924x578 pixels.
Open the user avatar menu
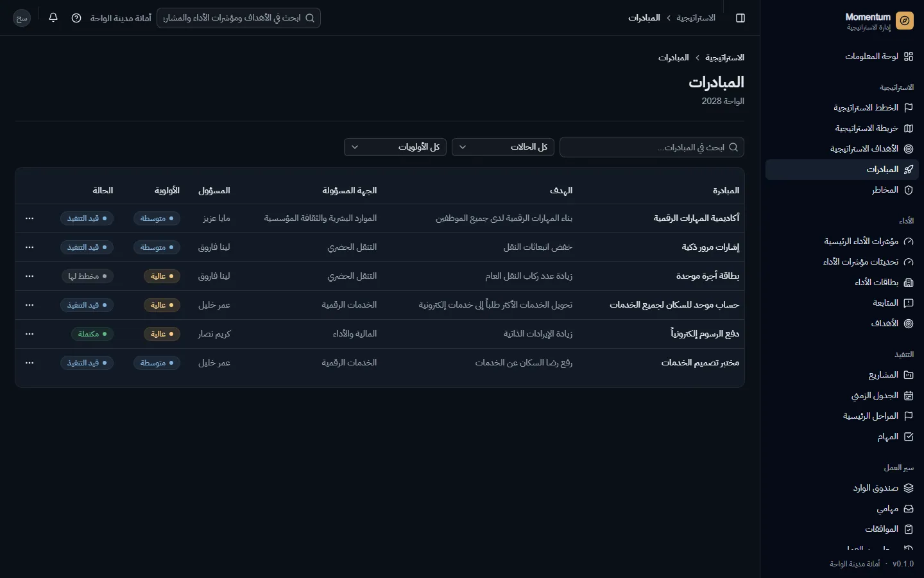[22, 18]
